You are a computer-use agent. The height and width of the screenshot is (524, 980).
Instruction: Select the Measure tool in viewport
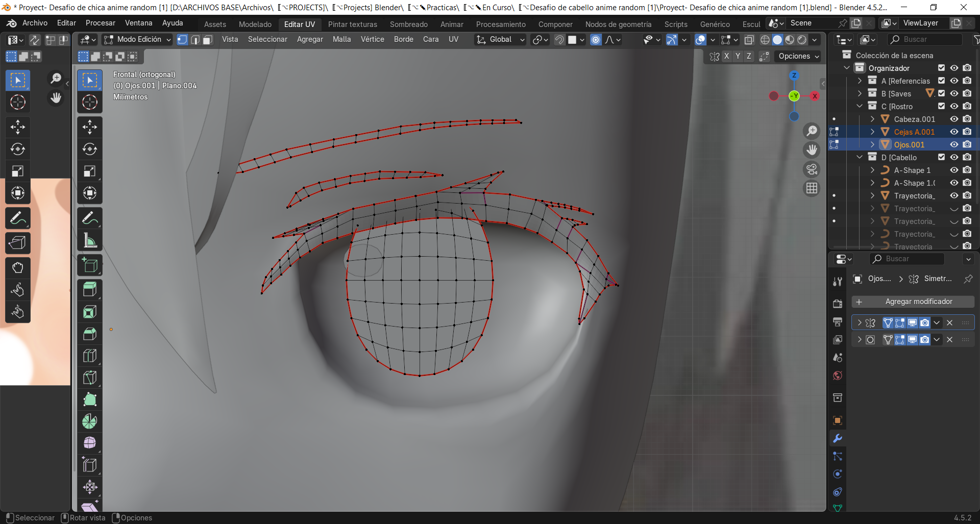click(x=90, y=241)
